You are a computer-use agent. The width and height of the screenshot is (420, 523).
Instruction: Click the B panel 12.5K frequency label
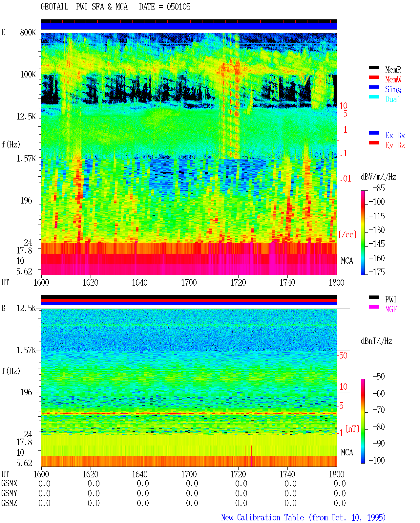coord(26,308)
